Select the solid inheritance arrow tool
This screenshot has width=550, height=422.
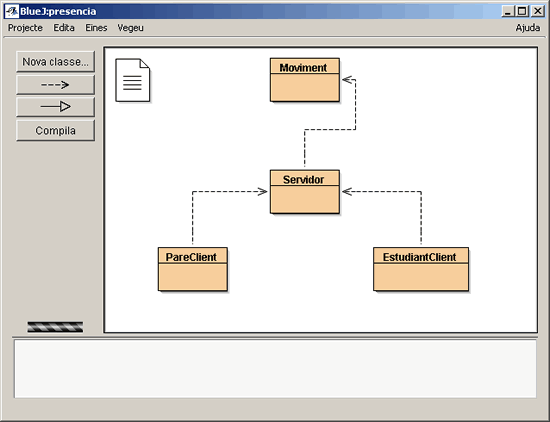(x=55, y=106)
